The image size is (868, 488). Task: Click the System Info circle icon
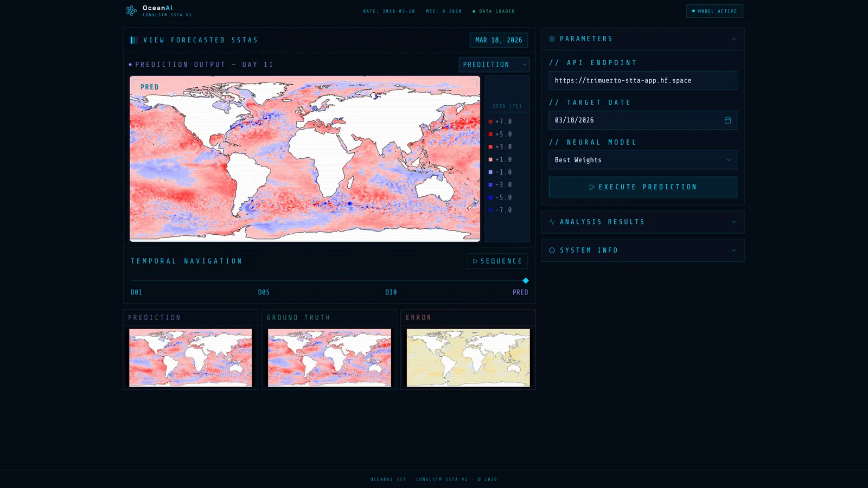(x=552, y=251)
